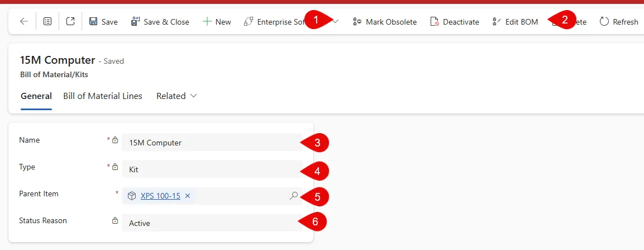The width and height of the screenshot is (644, 250).
Task: Click the Parent Item field label
Action: [x=39, y=194]
